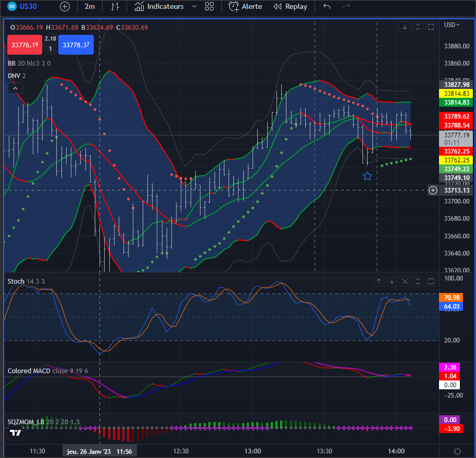Viewport: 476px width, 458px height.
Task: Click the 13:00 time axis label
Action: 253,451
